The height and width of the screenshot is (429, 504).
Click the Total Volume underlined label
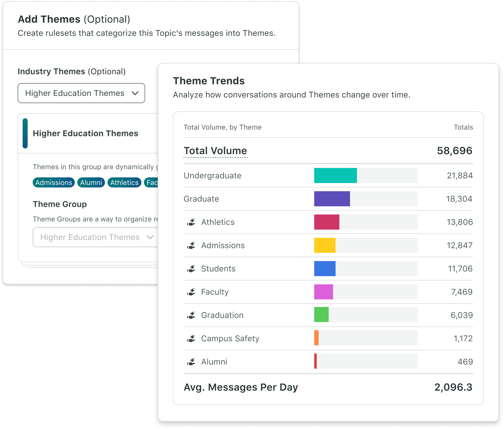pos(215,151)
